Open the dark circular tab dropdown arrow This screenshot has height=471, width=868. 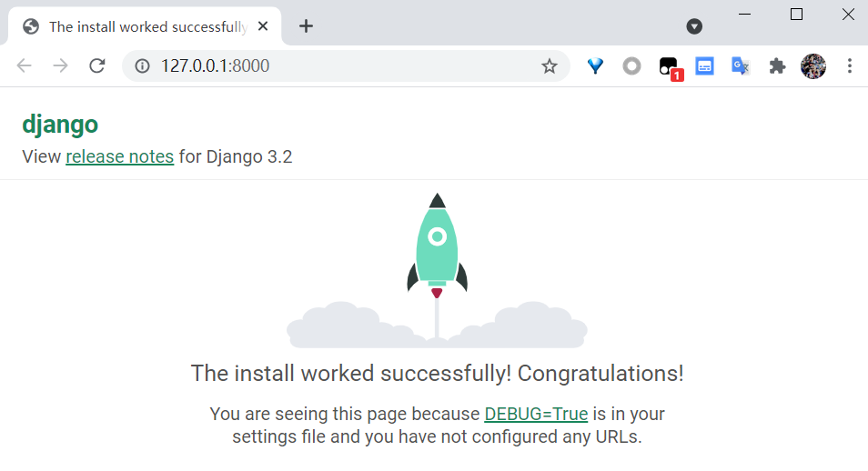pyautogui.click(x=694, y=26)
